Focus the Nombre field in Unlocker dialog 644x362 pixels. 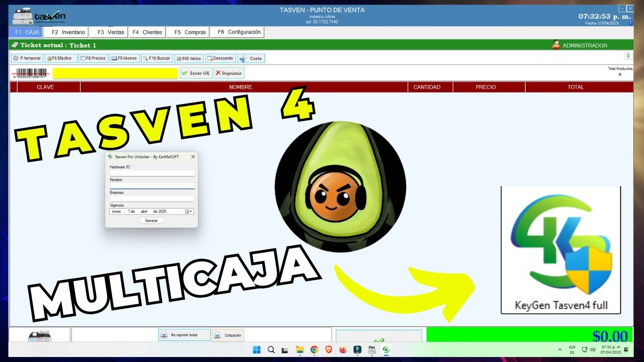152,186
